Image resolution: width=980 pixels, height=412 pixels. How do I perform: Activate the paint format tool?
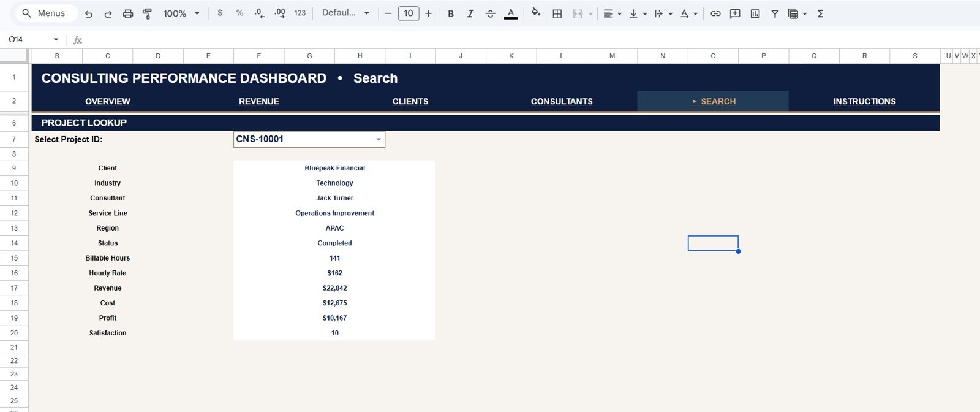(147, 13)
